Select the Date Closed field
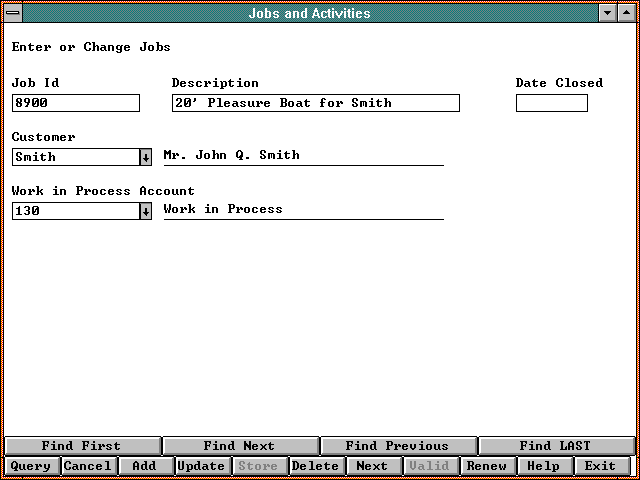 point(551,103)
